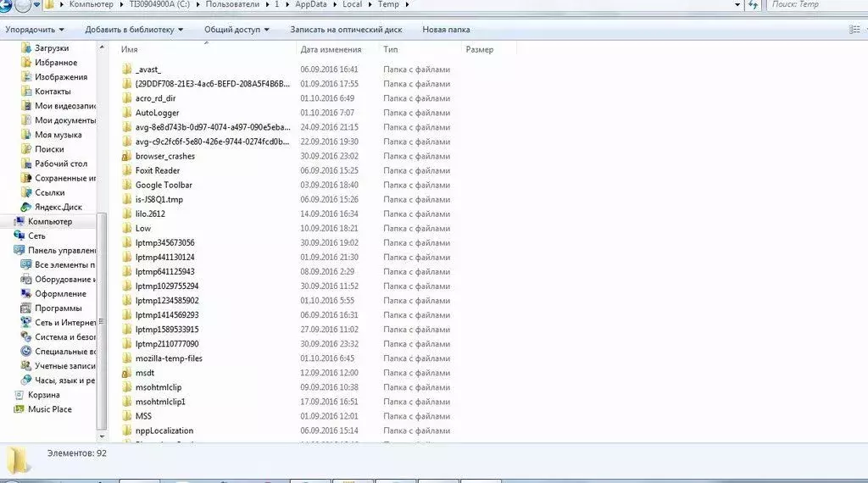
Task: Open address bar history dropdown arrow
Action: [737, 4]
